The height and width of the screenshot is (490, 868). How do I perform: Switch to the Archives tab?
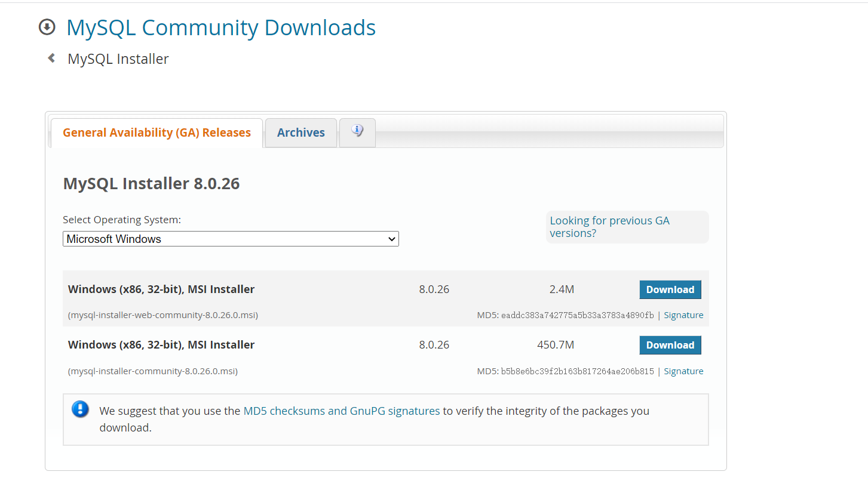click(x=301, y=132)
